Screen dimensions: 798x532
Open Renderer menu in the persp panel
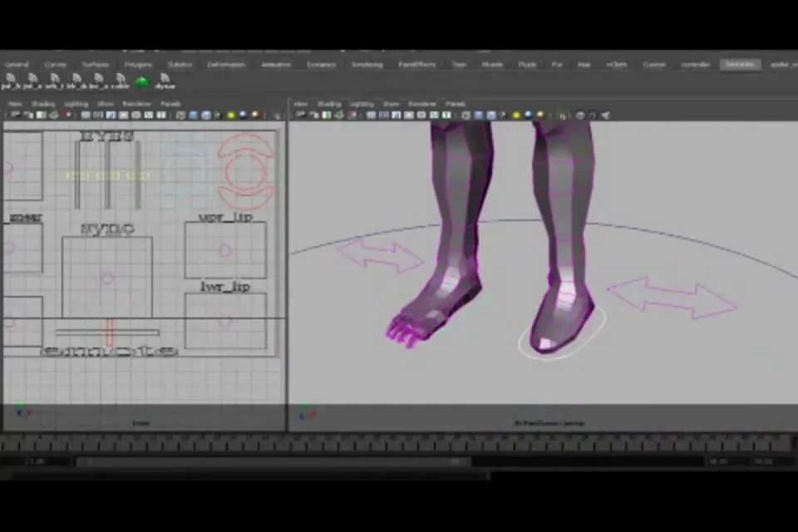tap(422, 104)
